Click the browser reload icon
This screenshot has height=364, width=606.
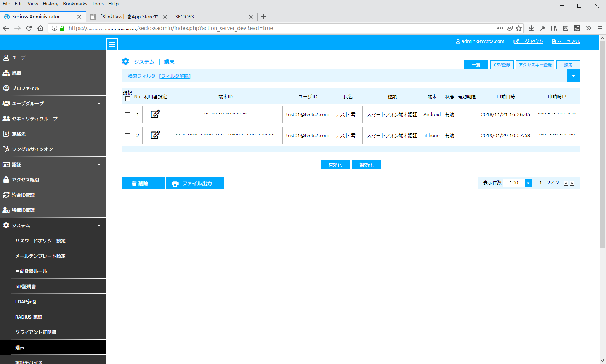point(29,28)
